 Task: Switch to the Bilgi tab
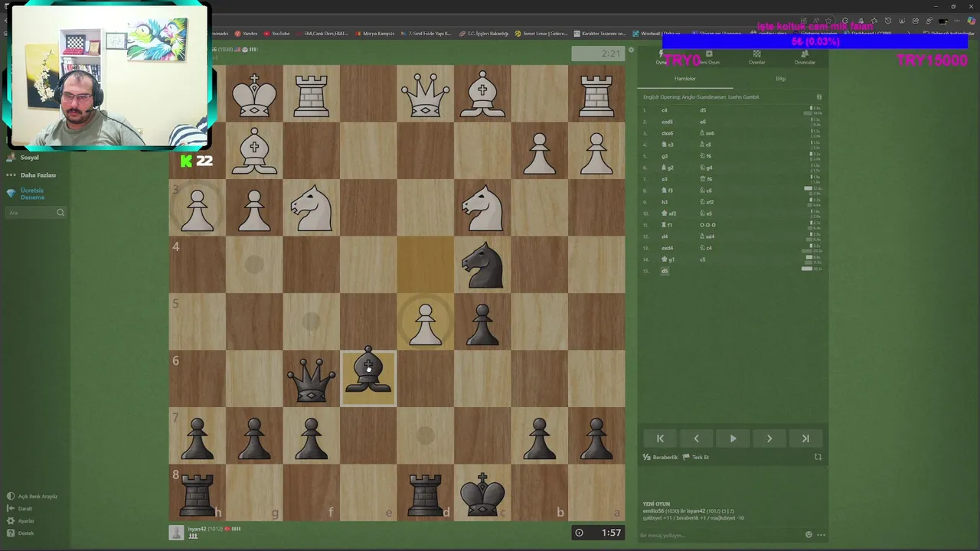tap(781, 79)
